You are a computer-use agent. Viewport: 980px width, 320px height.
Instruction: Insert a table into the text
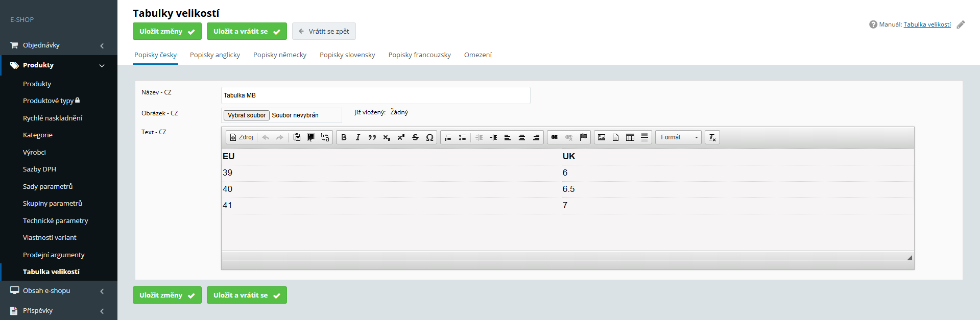click(630, 137)
